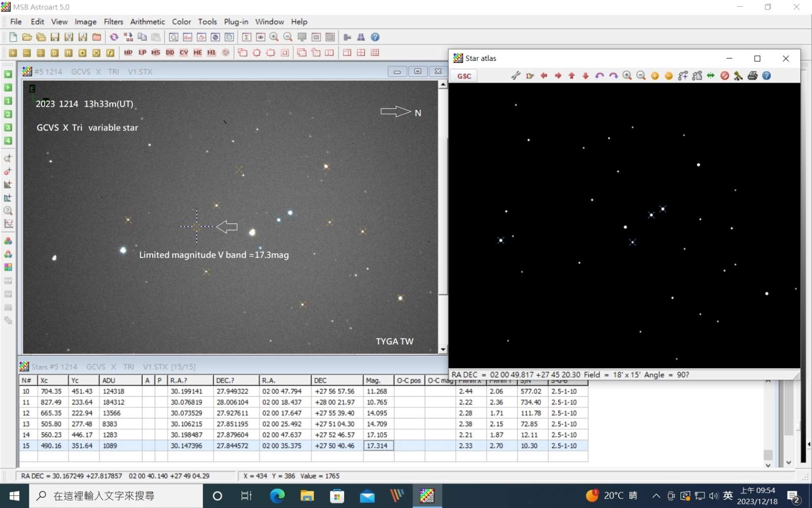Click the telescope icon in Star atlas toolbar
The image size is (812, 508).
(x=738, y=76)
